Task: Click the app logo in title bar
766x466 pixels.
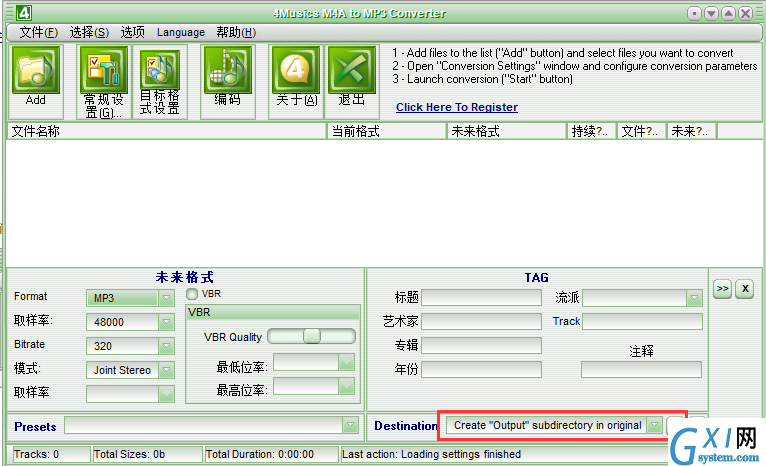Action: [x=23, y=13]
